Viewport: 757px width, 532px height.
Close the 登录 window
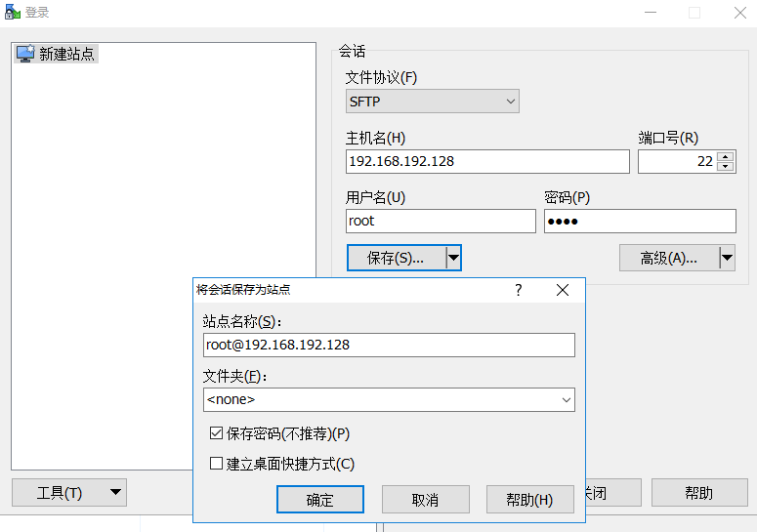[x=739, y=13]
